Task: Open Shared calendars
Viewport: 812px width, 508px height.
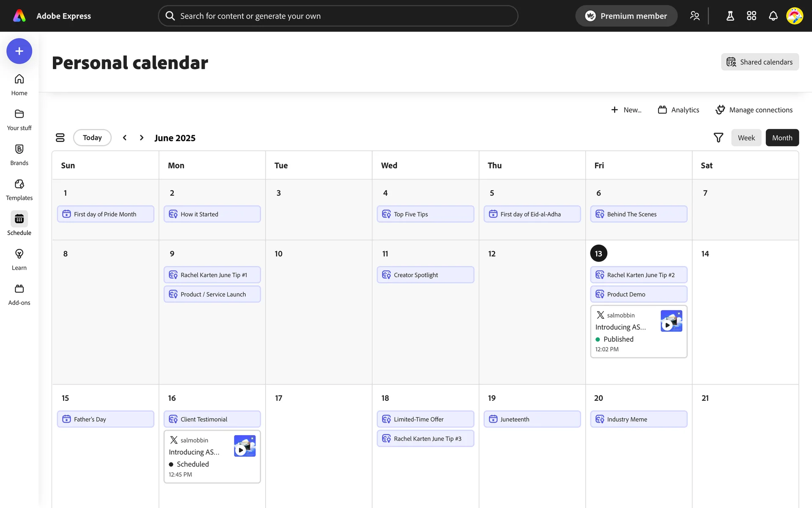Action: pos(760,62)
